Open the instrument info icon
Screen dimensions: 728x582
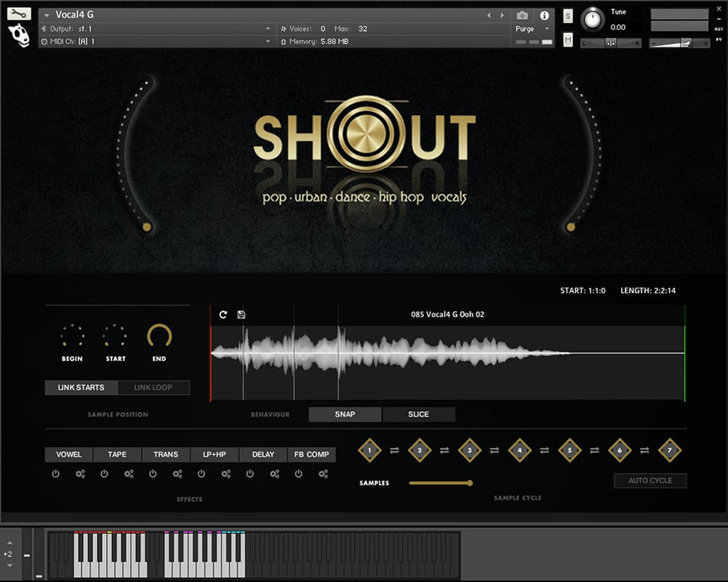pos(545,16)
